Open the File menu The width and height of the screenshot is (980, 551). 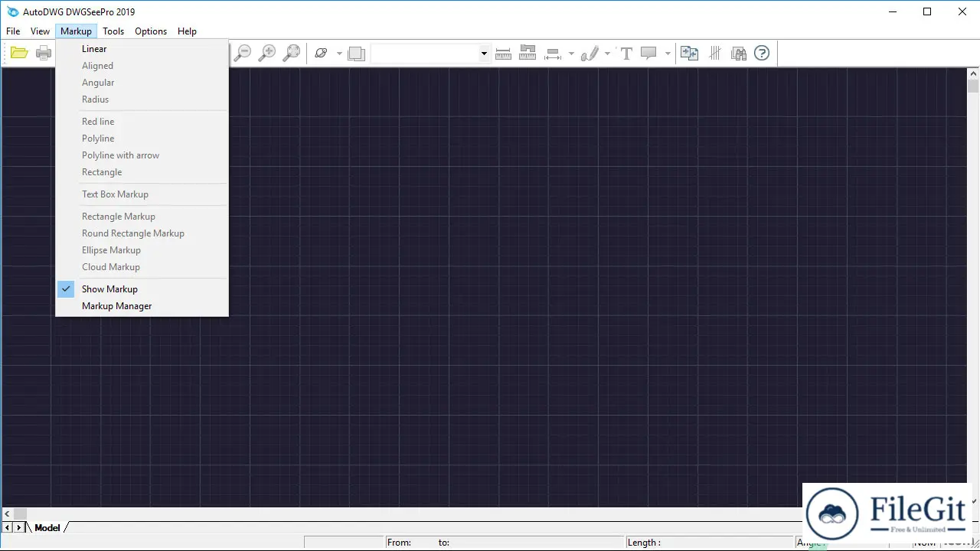13,31
